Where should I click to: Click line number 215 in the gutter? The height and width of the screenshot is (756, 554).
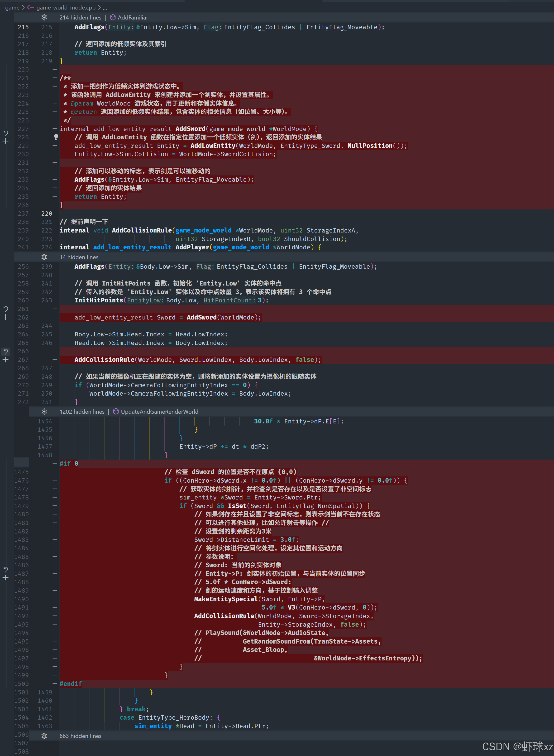click(x=23, y=27)
